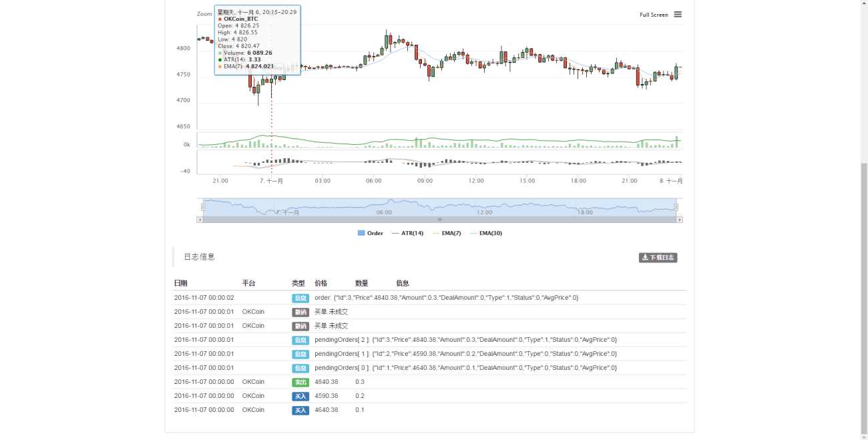Viewport: 868px width, 440px height.
Task: Click the 信息 tag for pendingOrders[ 0 ]
Action: tap(300, 368)
